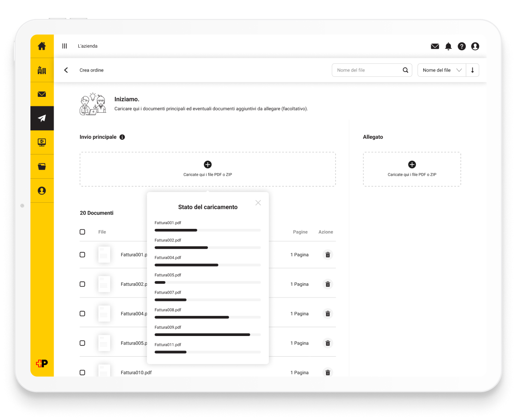Select the Fattura005.pdf row checkbox

82,343
